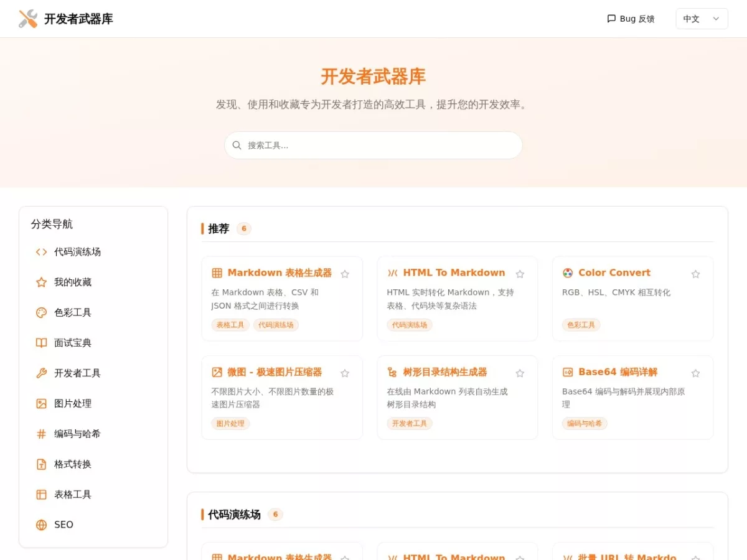This screenshot has height=560, width=747.
Task: Favorite 树形目录结构生成器 tool
Action: pos(520,373)
